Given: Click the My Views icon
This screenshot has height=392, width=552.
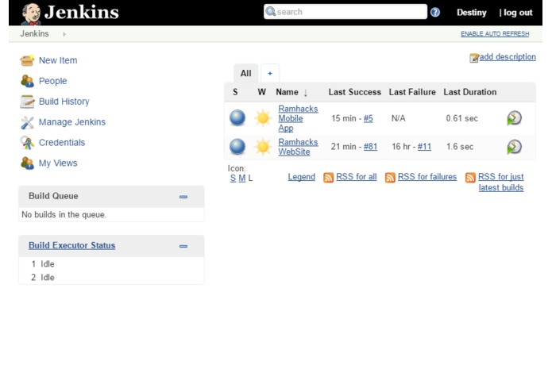Looking at the screenshot, I should click(27, 163).
